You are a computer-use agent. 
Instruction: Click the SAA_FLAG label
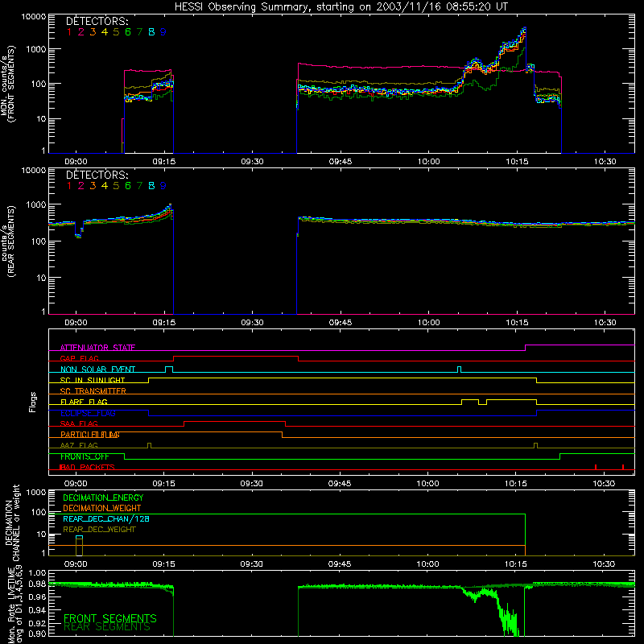pyautogui.click(x=79, y=423)
